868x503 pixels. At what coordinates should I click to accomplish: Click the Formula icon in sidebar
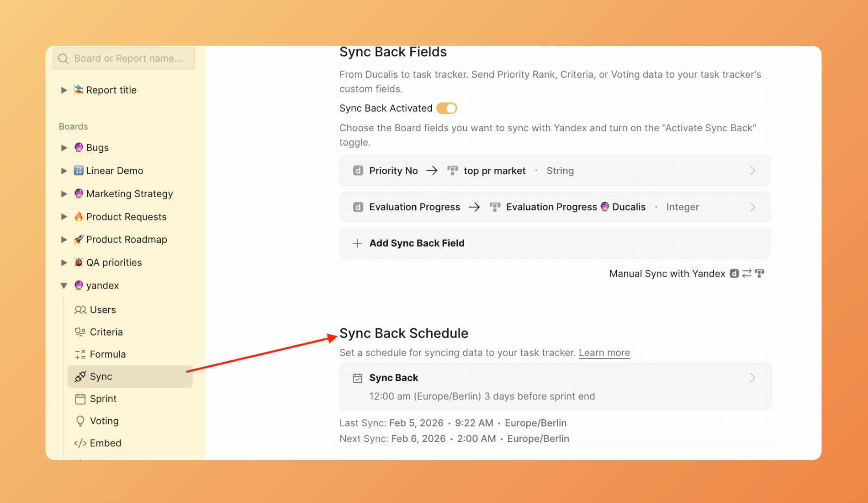click(x=80, y=354)
